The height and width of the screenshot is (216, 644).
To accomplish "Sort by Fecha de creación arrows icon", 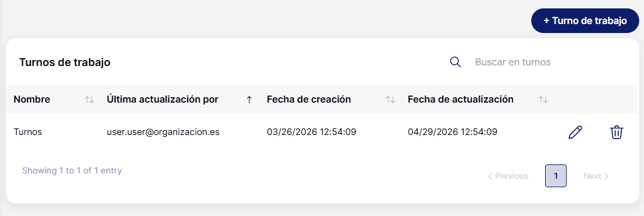I will pos(390,100).
